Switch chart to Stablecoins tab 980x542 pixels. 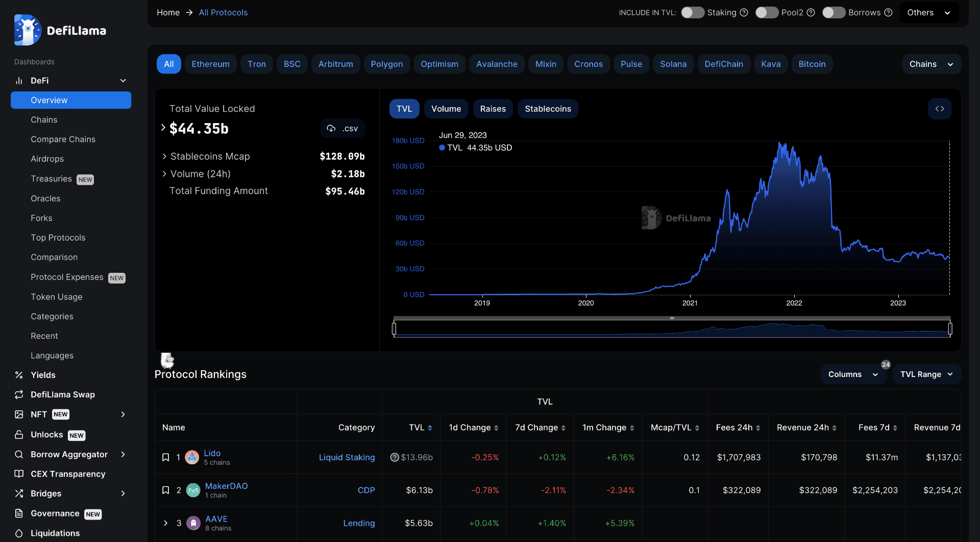tap(548, 109)
